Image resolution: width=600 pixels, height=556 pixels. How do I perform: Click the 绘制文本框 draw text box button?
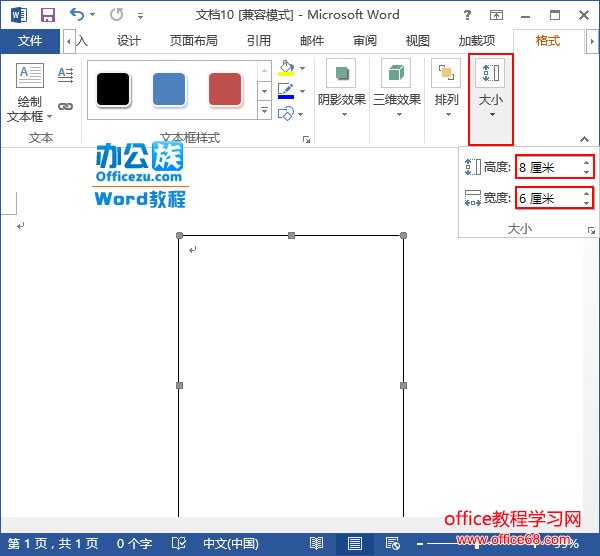pyautogui.click(x=29, y=92)
